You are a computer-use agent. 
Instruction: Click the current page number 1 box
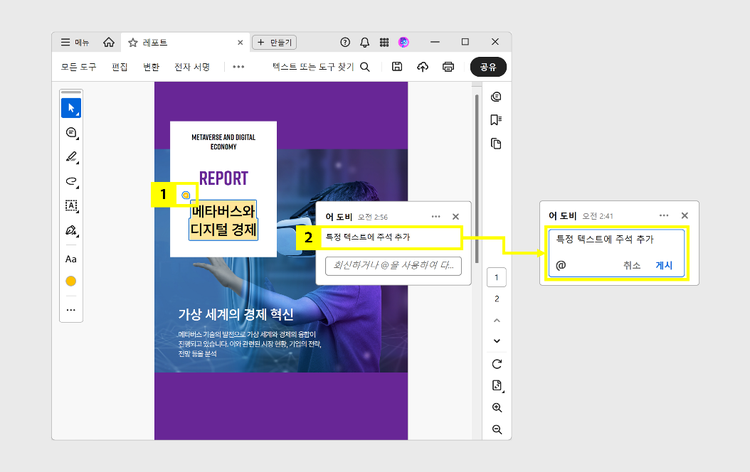click(496, 277)
